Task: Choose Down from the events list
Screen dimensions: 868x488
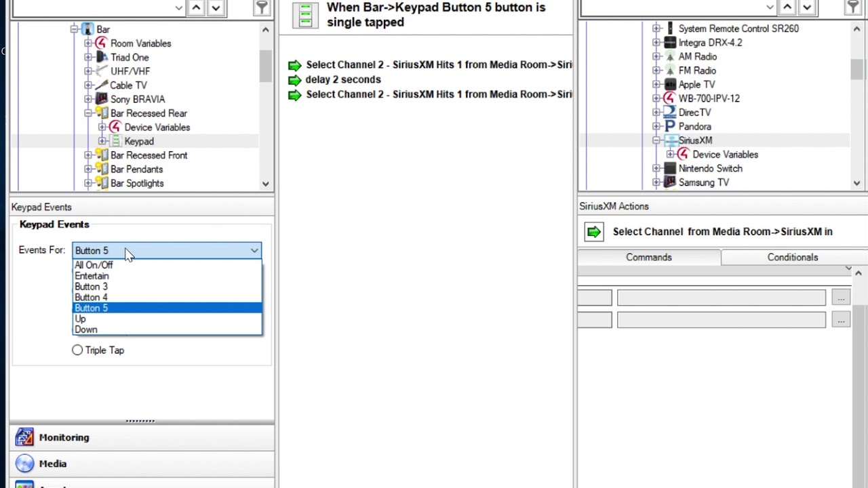Action: (167, 329)
